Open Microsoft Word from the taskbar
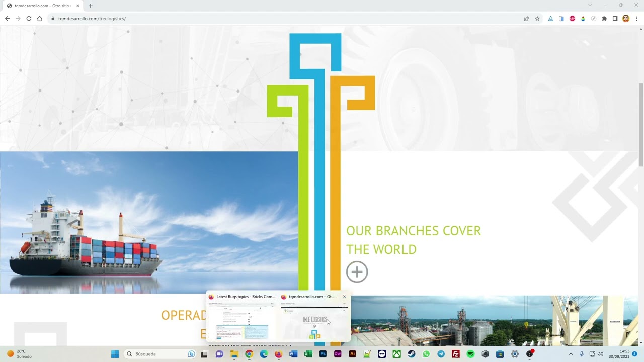This screenshot has height=362, width=644. 293,354
